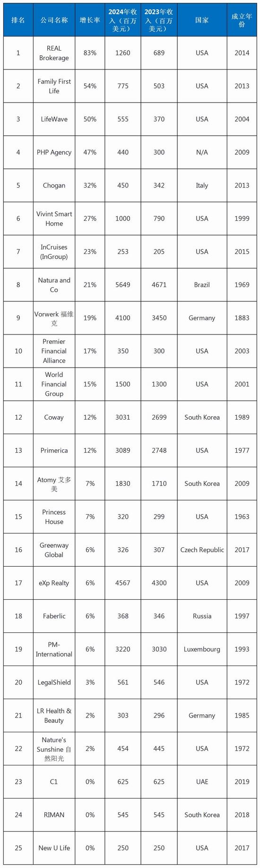Select the Family First Life cell

pyautogui.click(x=54, y=86)
